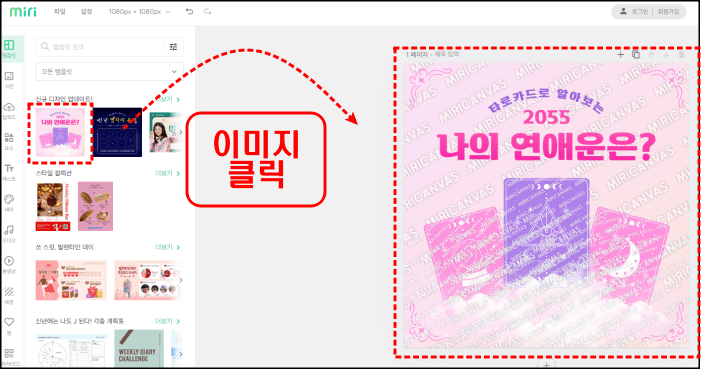Click the 2055 text on canvas
This screenshot has width=701, height=369.
point(546,118)
